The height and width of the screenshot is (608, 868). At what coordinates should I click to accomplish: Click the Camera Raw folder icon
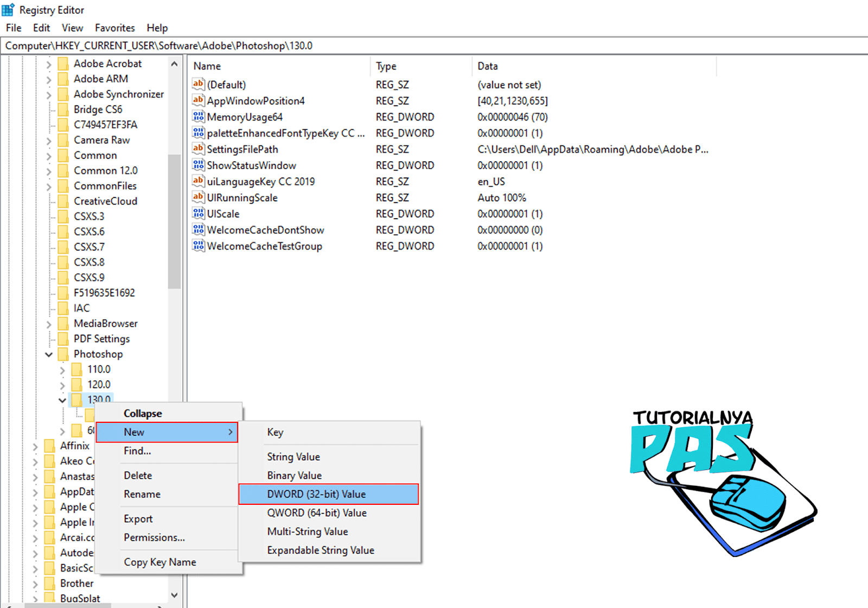pos(63,140)
